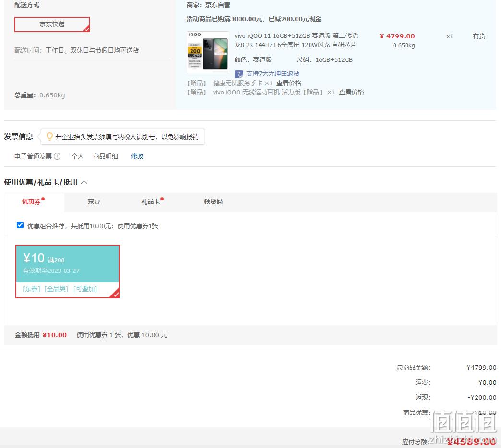501x448 pixels.
Task: Open the vivo iQOO 11 16GB+512GB product title
Action: (x=296, y=40)
